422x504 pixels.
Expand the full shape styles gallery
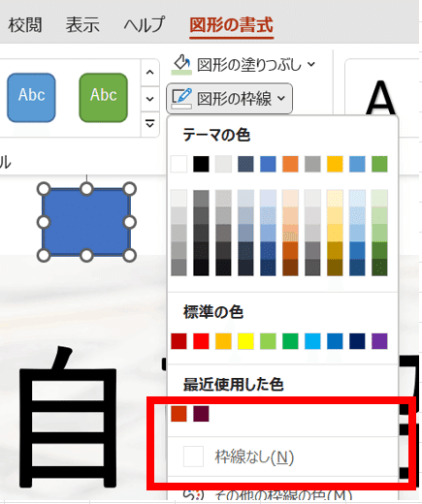coord(149,124)
